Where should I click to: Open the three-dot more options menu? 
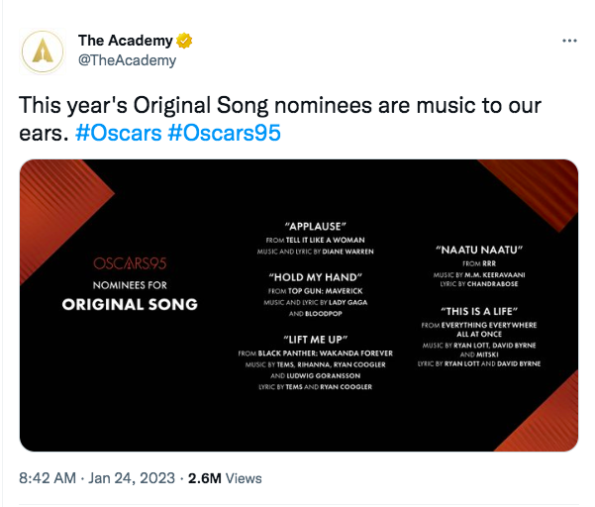tap(569, 41)
